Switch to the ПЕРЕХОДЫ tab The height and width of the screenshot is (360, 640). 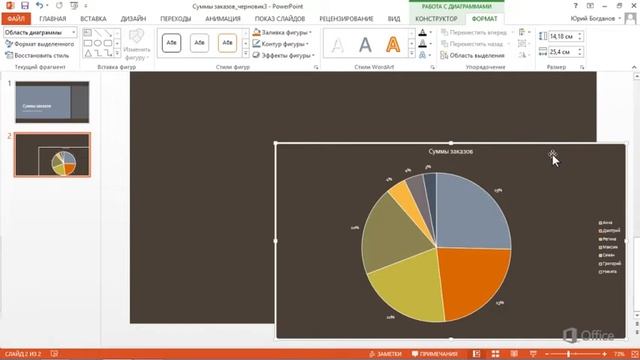pyautogui.click(x=176, y=19)
